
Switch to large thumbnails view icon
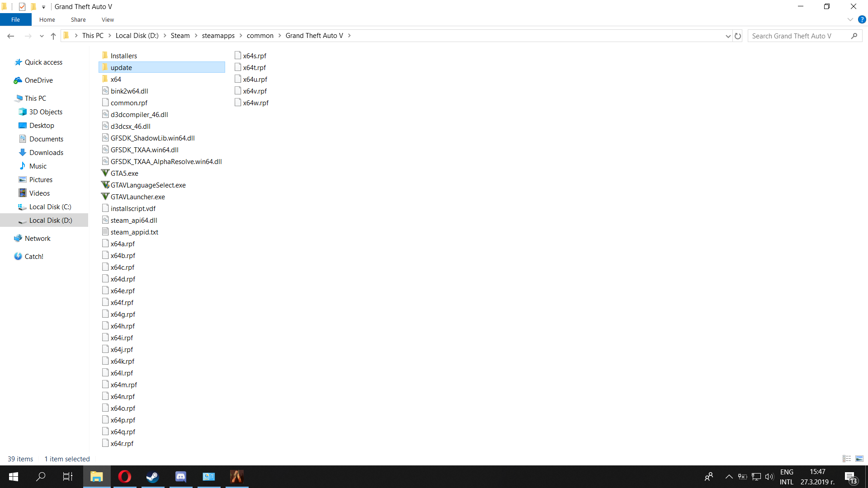pyautogui.click(x=859, y=459)
